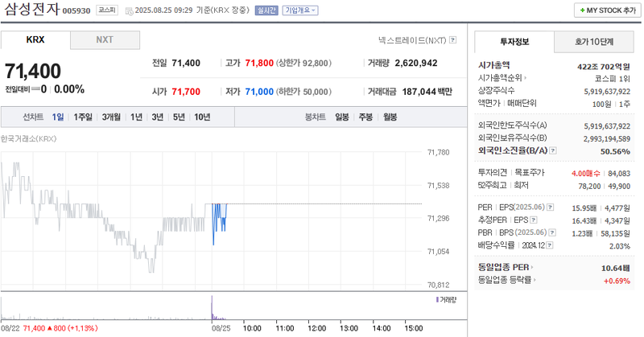Click the 배당수익률 value 2.03%
The image size is (644, 337).
click(x=620, y=246)
